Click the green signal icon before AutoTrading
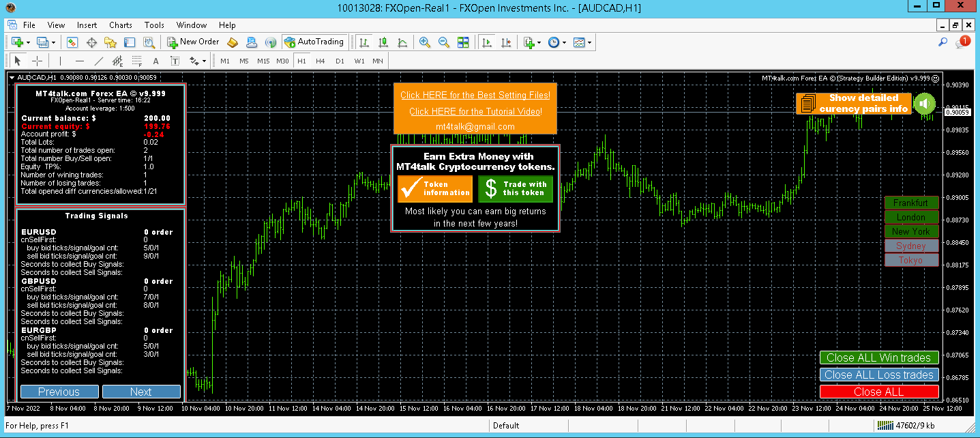Viewport: 980px width, 438px height. point(271,42)
